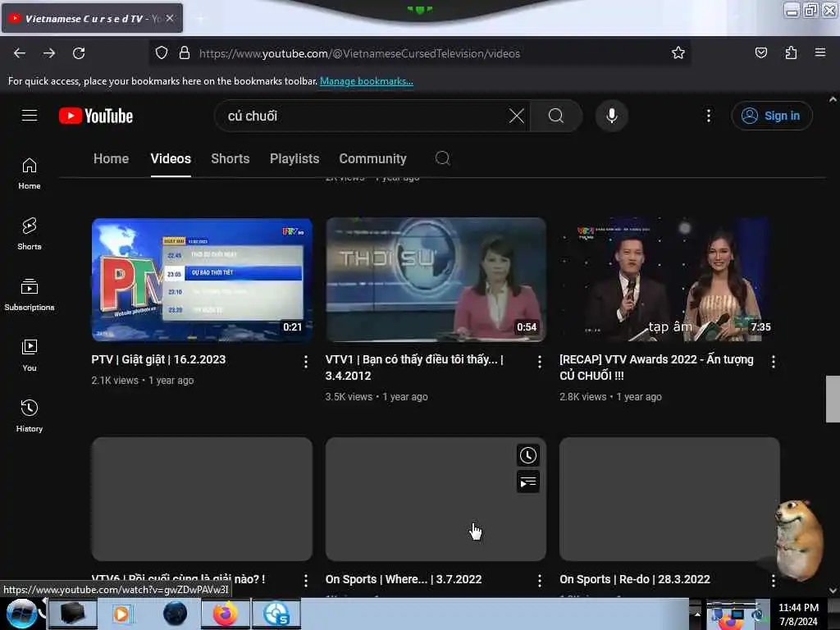Switch to the channel Home tab
The width and height of the screenshot is (840, 630).
111,158
